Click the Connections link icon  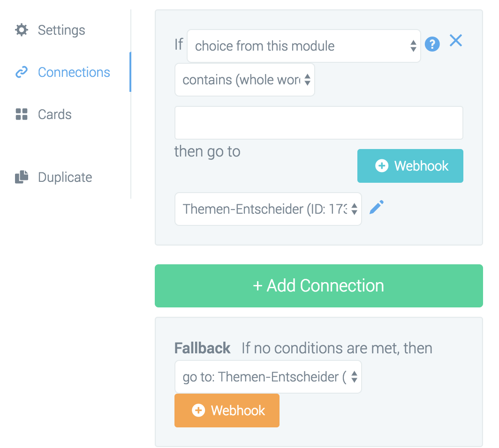(22, 72)
